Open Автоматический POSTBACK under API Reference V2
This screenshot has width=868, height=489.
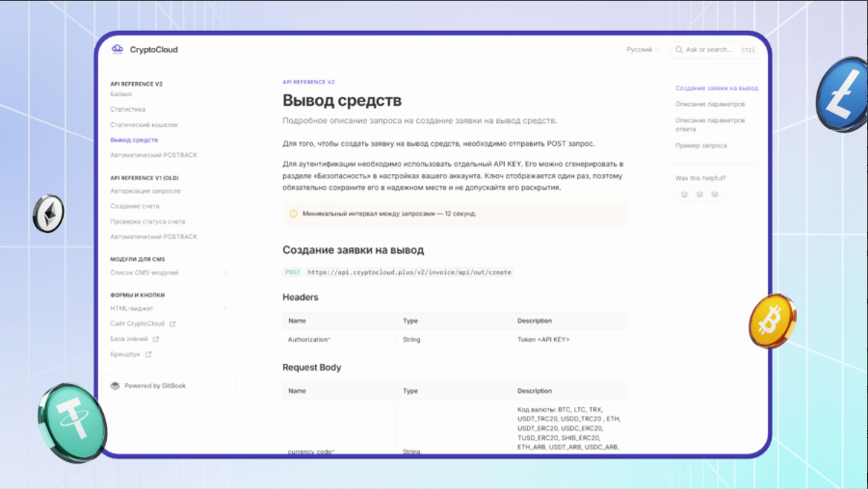153,155
